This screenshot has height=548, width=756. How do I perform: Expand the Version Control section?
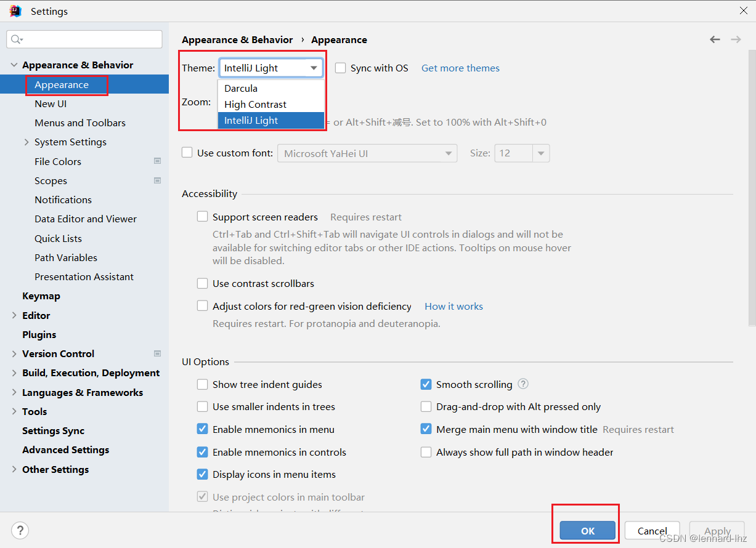[x=14, y=353]
